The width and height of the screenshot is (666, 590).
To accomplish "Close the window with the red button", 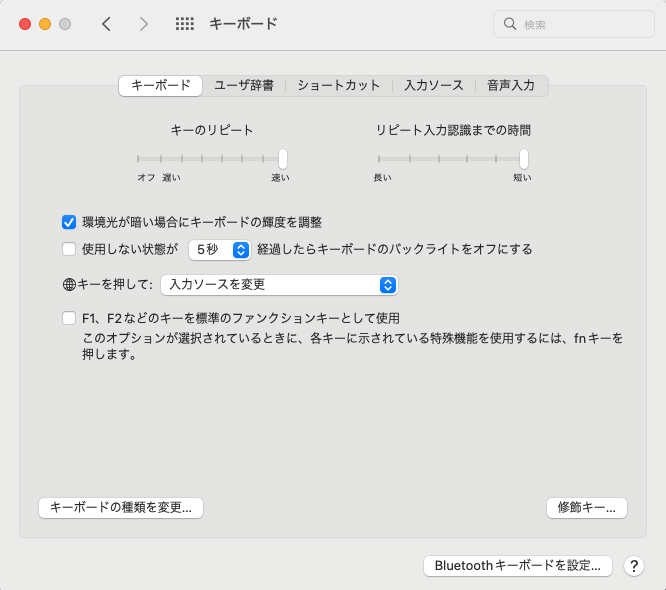I will click(x=25, y=24).
